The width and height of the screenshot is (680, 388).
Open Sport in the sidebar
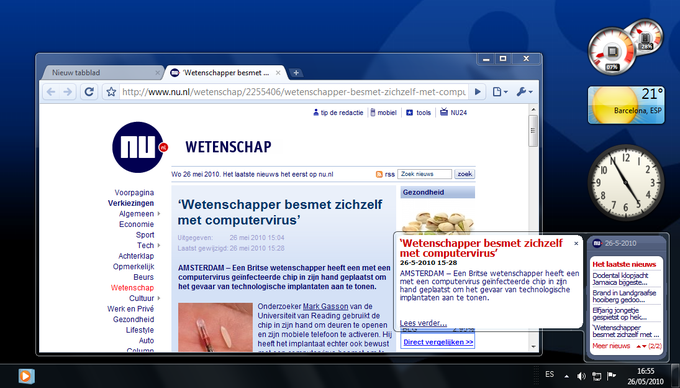click(145, 235)
